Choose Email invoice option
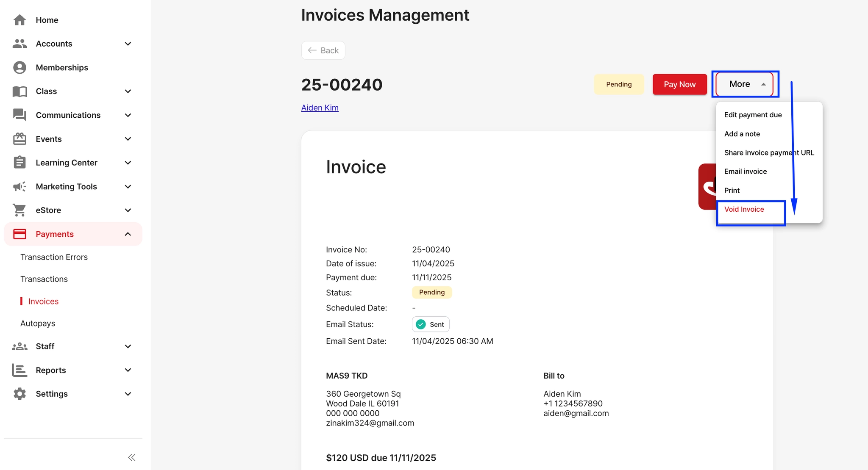868x470 pixels. (745, 171)
